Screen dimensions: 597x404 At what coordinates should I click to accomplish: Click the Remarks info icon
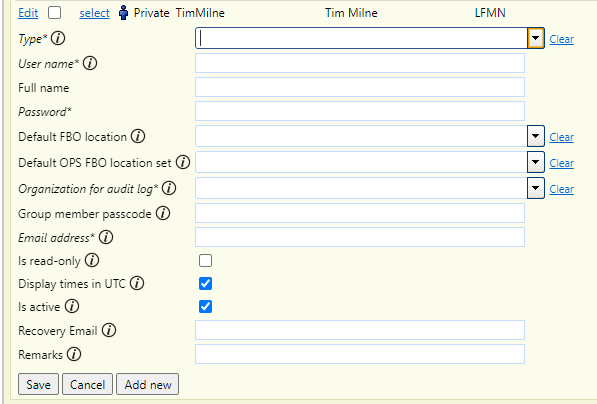(74, 354)
